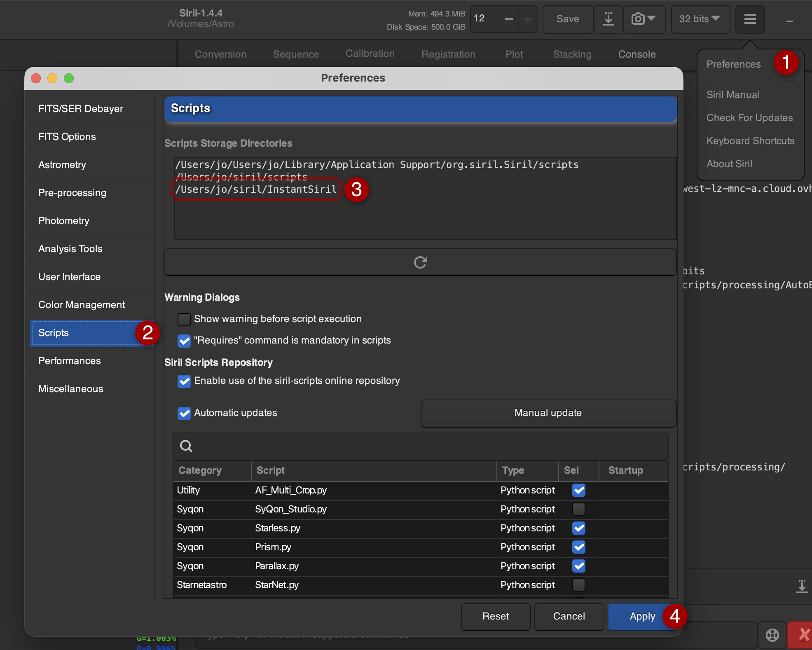Open Performances preferences section
This screenshot has width=812, height=650.
click(92, 361)
